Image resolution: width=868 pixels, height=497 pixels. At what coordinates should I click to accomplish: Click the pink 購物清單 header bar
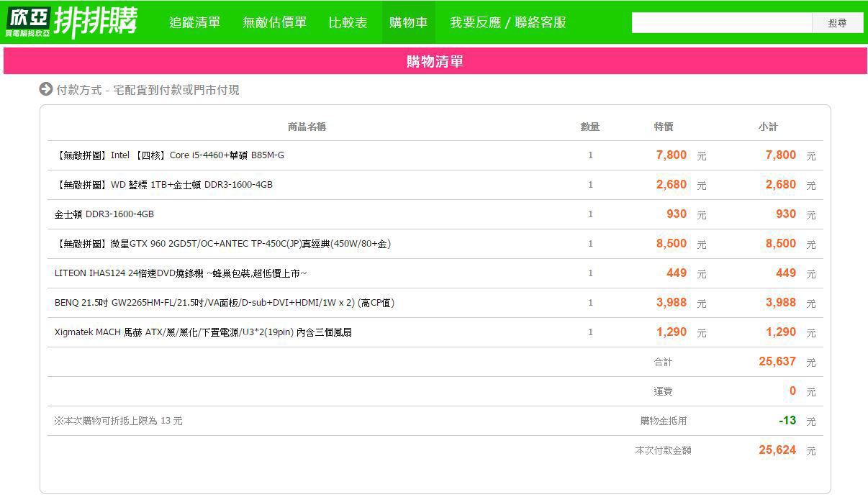point(435,61)
